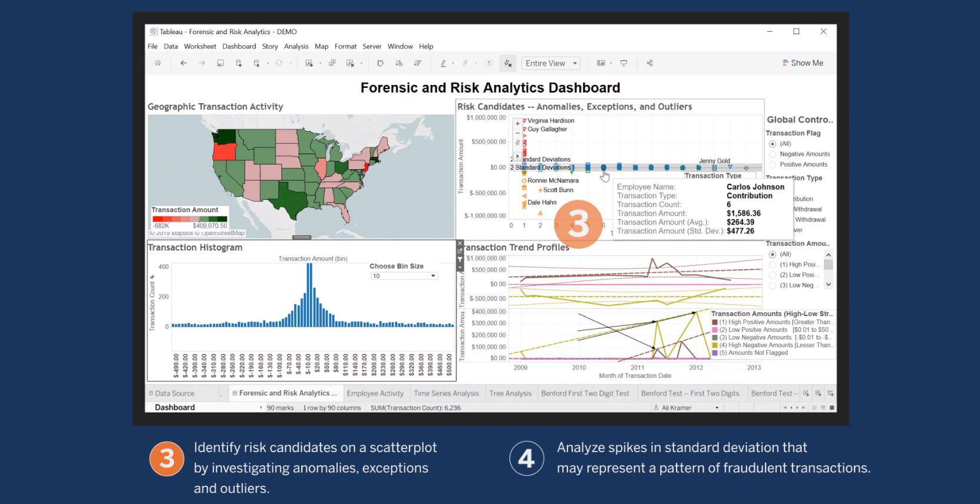Click the Undo back arrow in toolbar
Viewport: 980px width, 504px height.
click(x=183, y=63)
